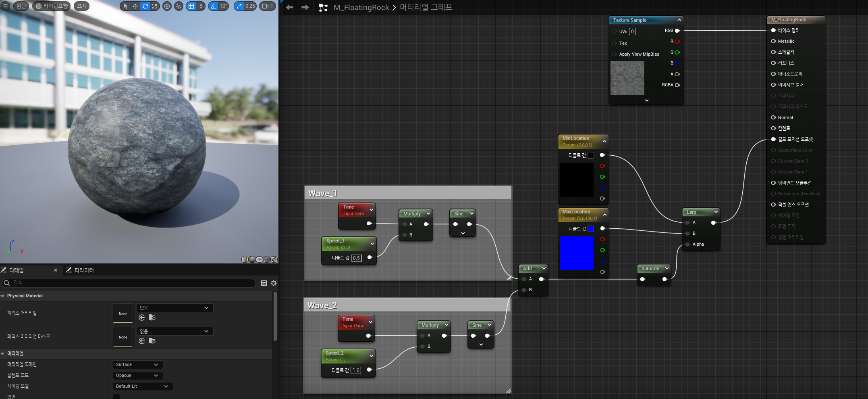This screenshot has width=868, height=399.
Task: Click the 표시 show button in viewport
Action: pos(81,6)
